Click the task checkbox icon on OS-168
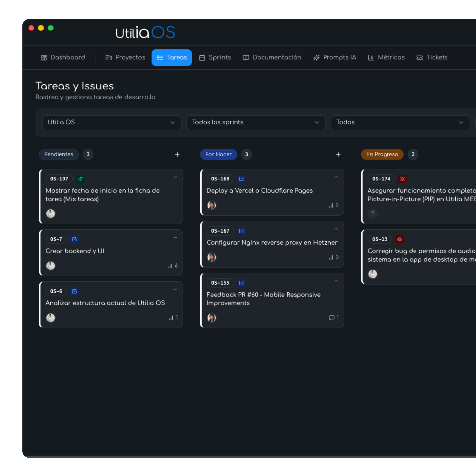The width and height of the screenshot is (476, 476). click(241, 179)
